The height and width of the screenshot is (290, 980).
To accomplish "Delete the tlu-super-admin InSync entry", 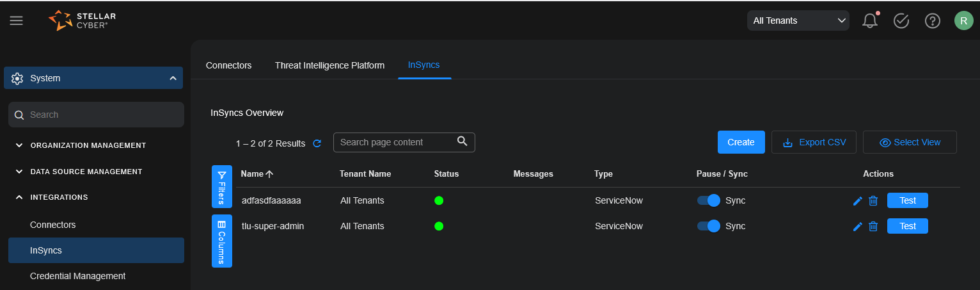I will pyautogui.click(x=873, y=227).
